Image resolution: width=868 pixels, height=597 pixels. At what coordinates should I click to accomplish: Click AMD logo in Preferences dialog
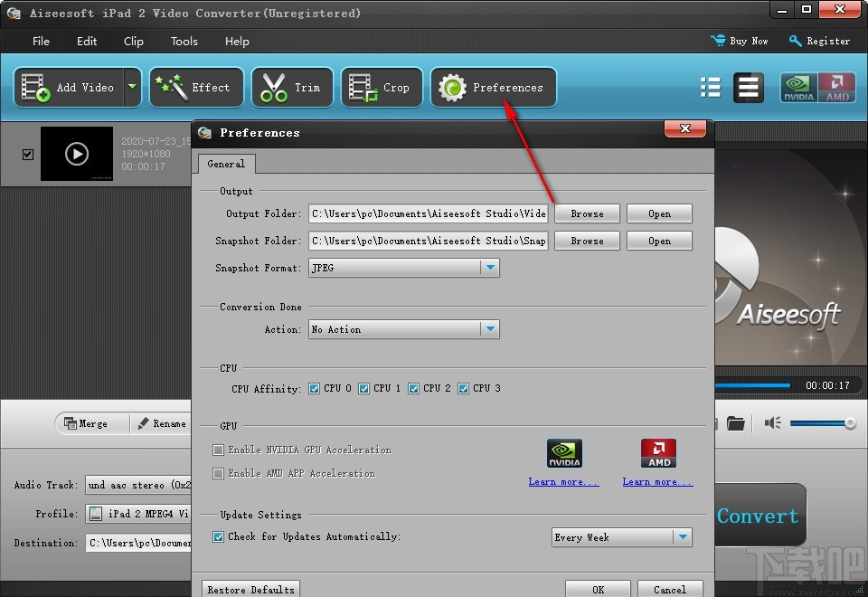click(658, 453)
